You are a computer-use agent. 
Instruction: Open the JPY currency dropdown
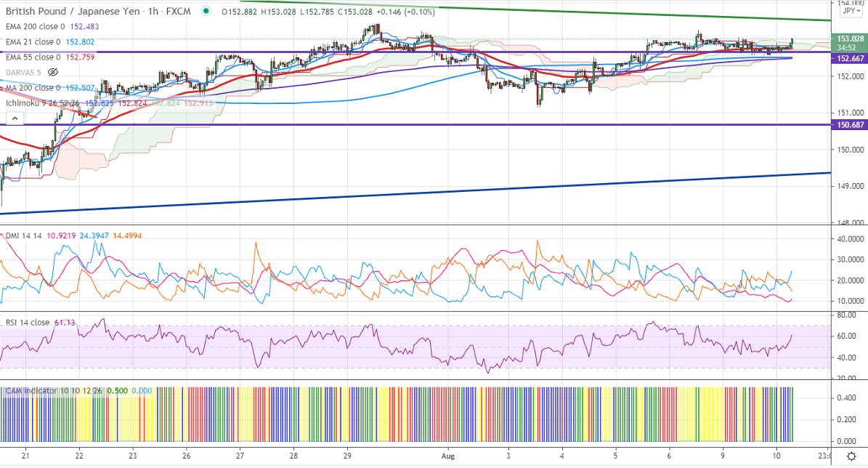pos(848,11)
